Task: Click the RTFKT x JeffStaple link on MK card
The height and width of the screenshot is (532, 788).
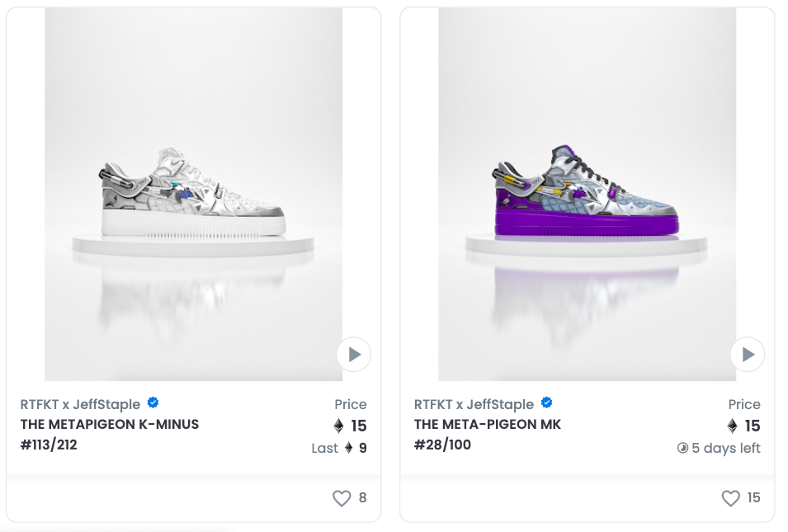Action: (x=474, y=404)
